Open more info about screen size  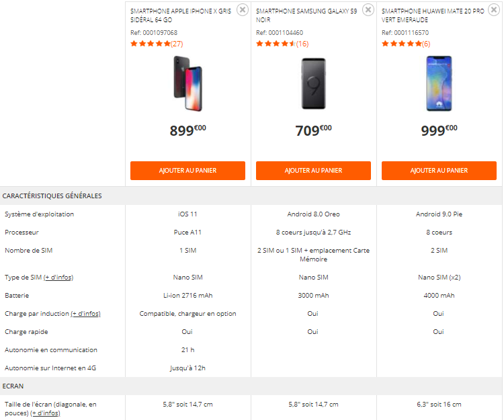[x=45, y=413]
